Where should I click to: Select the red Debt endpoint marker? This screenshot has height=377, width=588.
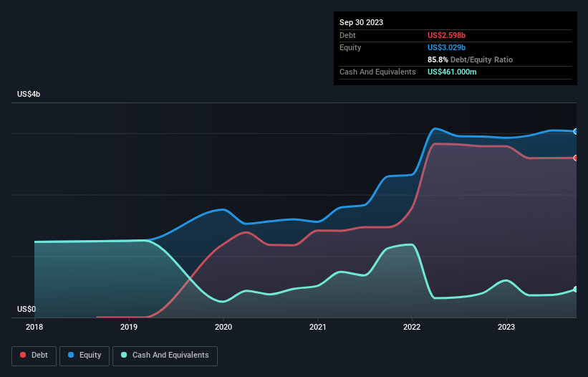pyautogui.click(x=576, y=158)
